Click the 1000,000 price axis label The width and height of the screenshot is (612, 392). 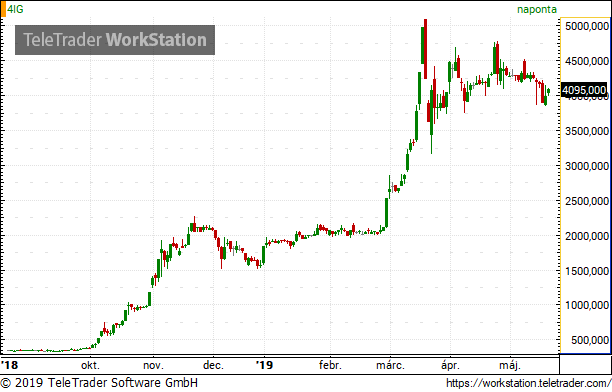[x=587, y=305]
